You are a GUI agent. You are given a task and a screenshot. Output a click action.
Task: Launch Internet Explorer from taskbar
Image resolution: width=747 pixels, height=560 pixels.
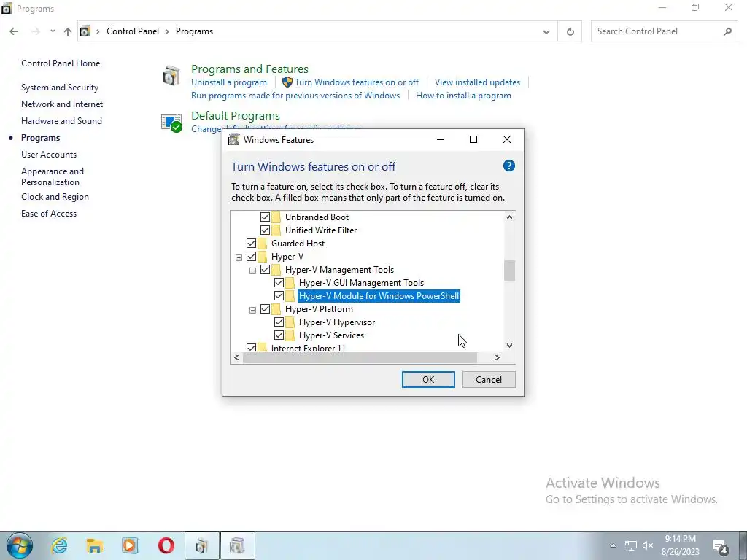(59, 545)
